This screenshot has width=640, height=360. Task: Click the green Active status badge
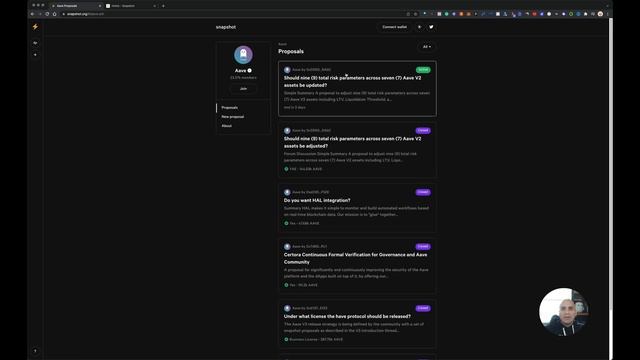423,70
